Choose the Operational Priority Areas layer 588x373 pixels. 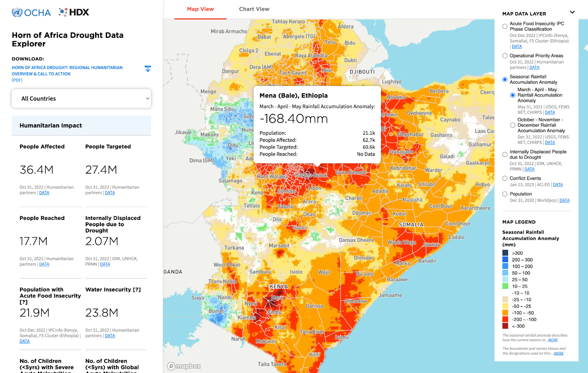505,55
